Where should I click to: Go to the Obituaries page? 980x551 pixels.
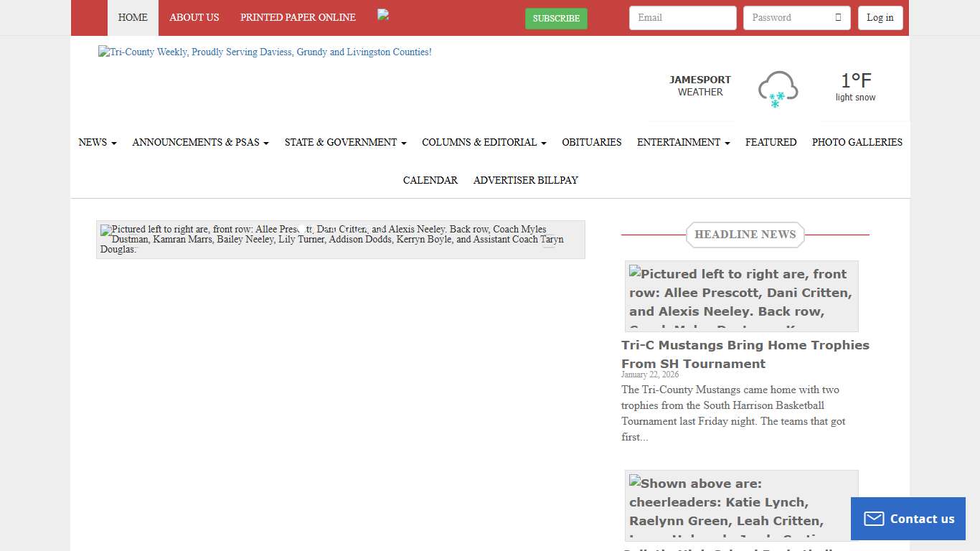[591, 142]
